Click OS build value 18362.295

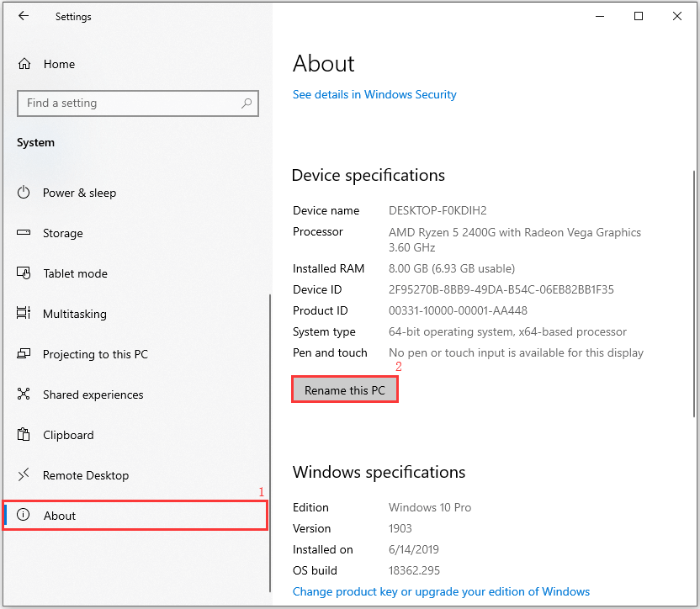[x=414, y=570]
